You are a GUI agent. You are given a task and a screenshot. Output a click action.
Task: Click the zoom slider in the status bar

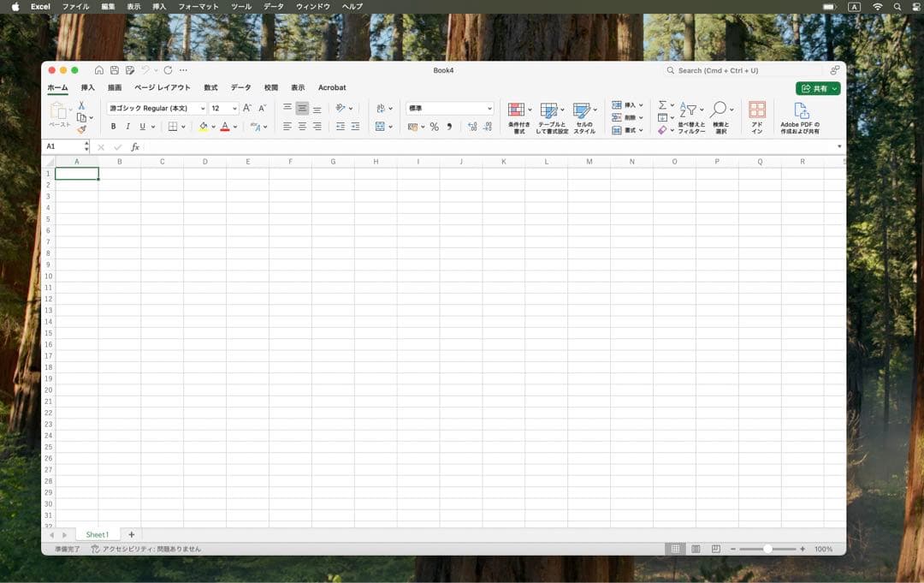767,549
